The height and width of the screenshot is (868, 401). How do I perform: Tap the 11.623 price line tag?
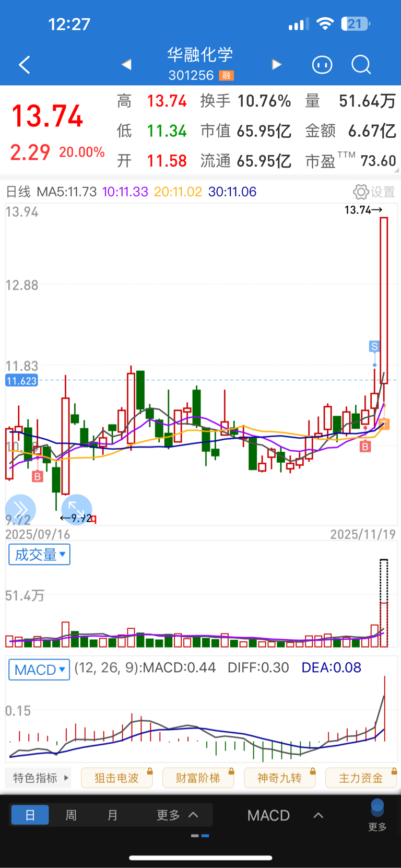pos(21,381)
